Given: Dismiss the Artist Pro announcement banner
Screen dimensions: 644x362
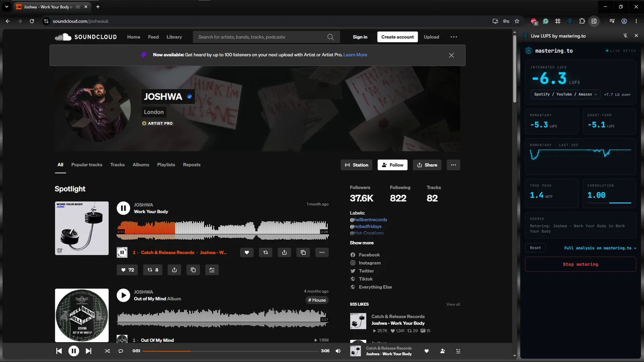Looking at the screenshot, I should click(x=451, y=56).
